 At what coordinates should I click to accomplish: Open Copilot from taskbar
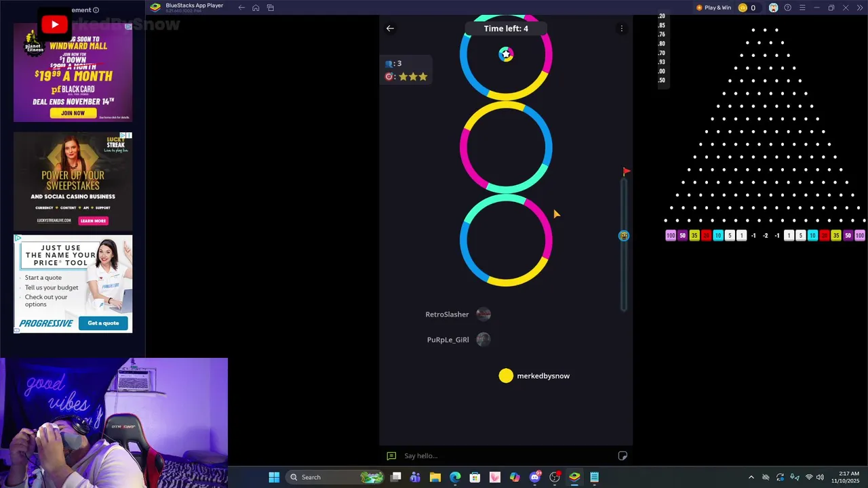(x=515, y=477)
